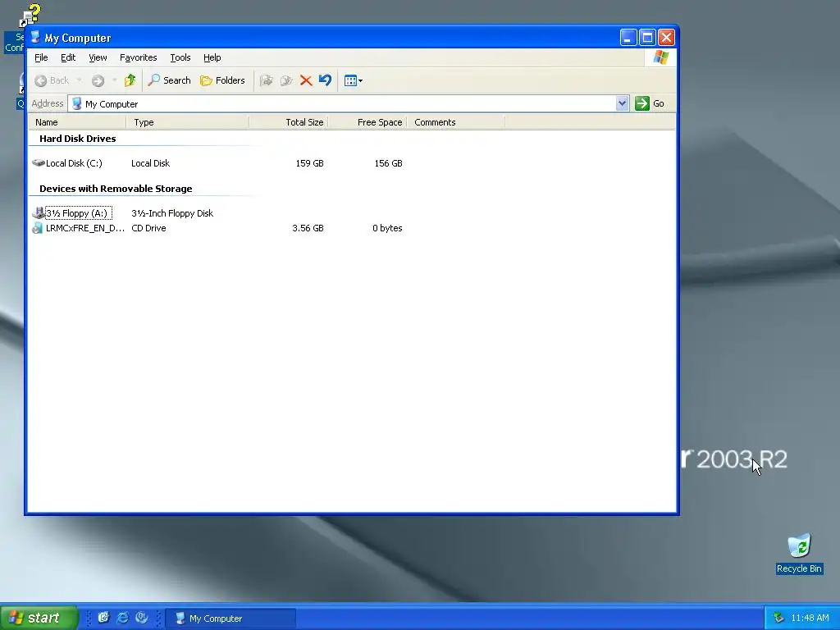The width and height of the screenshot is (840, 630).
Task: Click the Windows flag logo in menu bar
Action: [660, 57]
